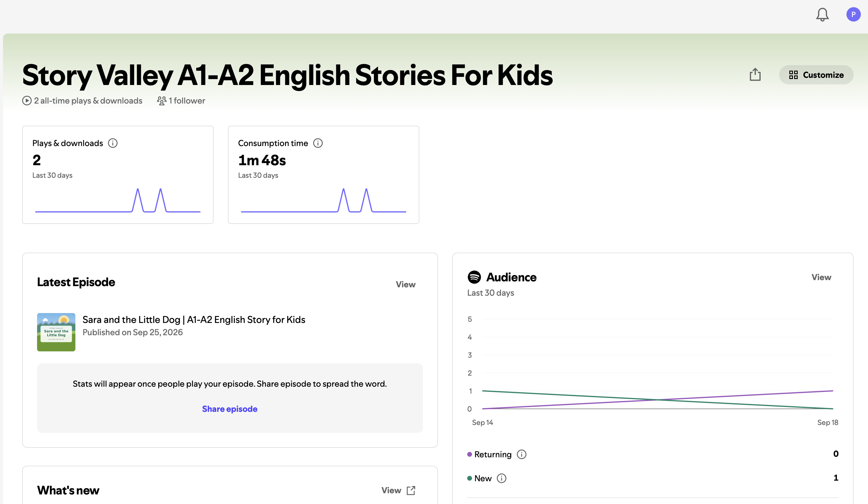
Task: Click the 'Sep 18' axis label
Action: 828,422
